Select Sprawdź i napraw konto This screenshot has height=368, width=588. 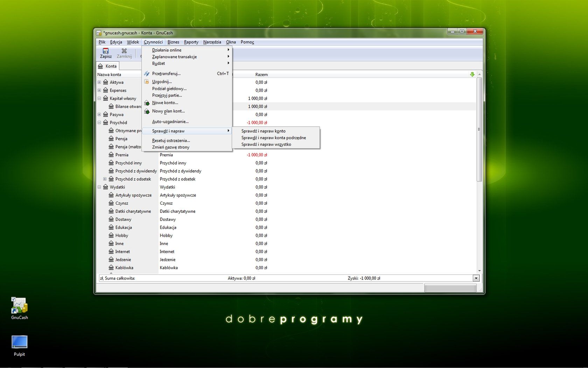pyautogui.click(x=276, y=131)
